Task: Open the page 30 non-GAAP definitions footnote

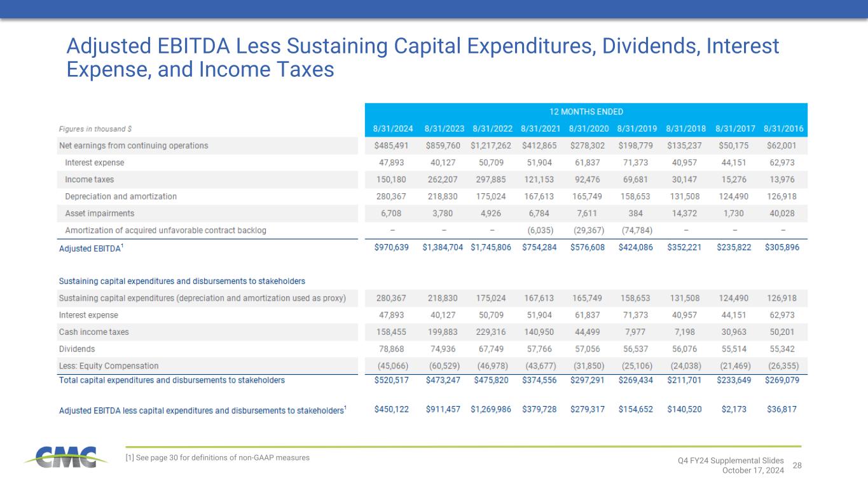Action: pyautogui.click(x=218, y=457)
